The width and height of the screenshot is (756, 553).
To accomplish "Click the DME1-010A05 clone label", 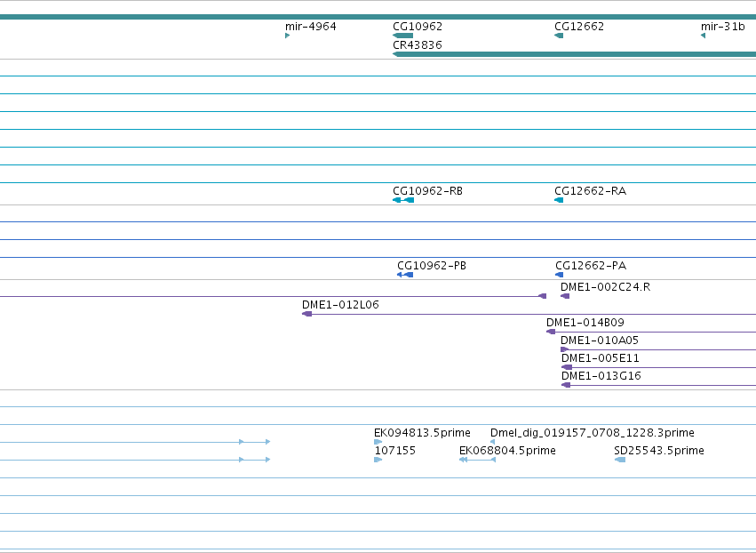I will (x=600, y=341).
